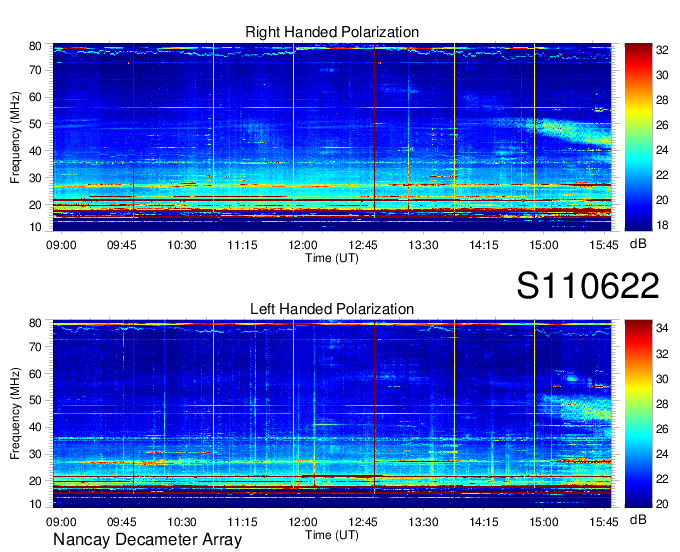Click the 14:15 tick label under the top plot
The width and height of the screenshot is (680, 552).
pyautogui.click(x=484, y=245)
